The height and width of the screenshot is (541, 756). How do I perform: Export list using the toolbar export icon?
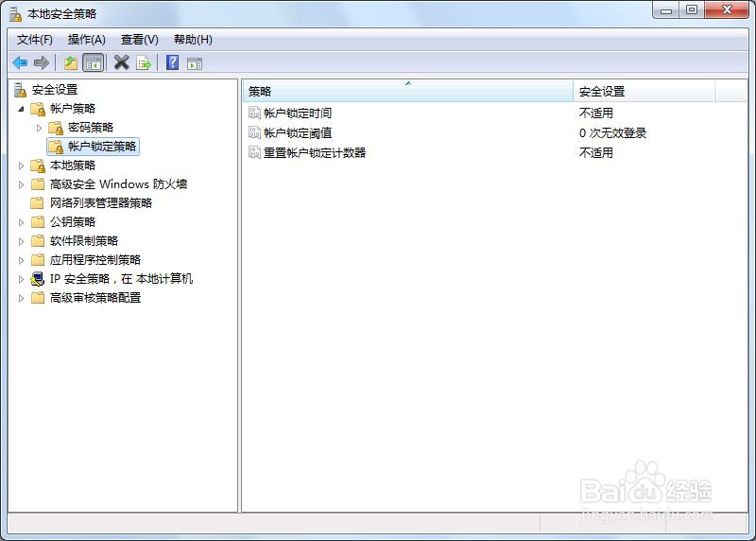pyautogui.click(x=144, y=62)
